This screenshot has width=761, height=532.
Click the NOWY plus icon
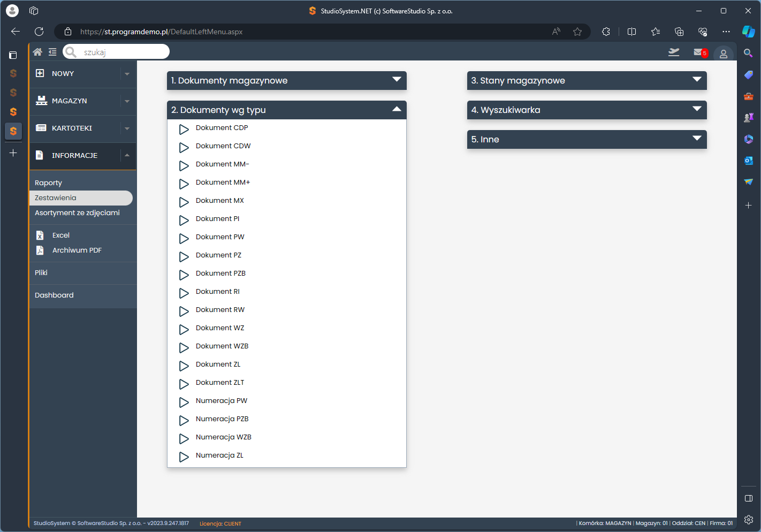point(40,73)
